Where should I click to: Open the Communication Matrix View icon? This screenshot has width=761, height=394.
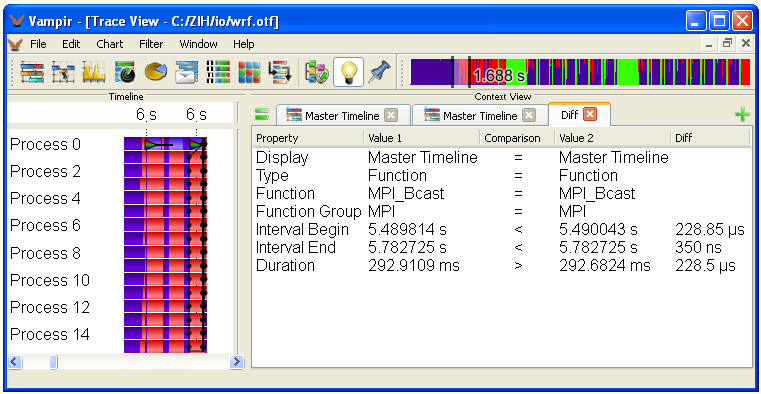248,72
